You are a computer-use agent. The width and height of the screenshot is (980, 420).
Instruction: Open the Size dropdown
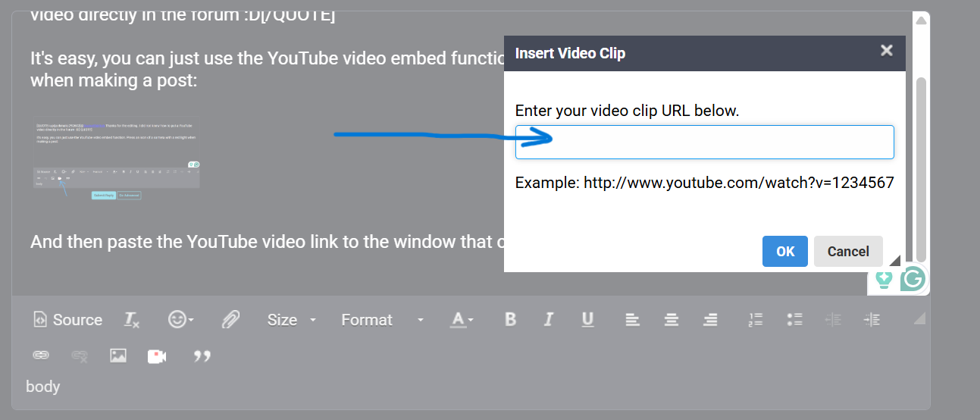292,320
